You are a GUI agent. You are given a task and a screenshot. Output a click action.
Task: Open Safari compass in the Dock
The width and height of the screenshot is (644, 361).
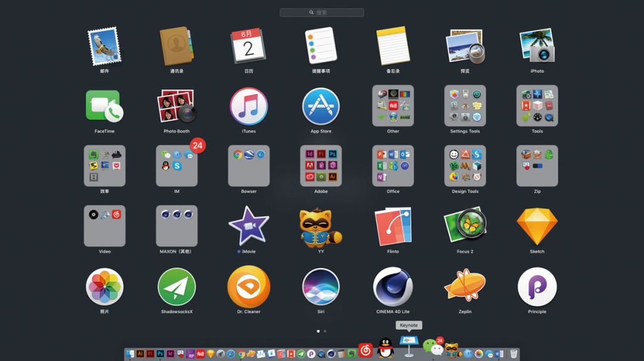point(231,354)
